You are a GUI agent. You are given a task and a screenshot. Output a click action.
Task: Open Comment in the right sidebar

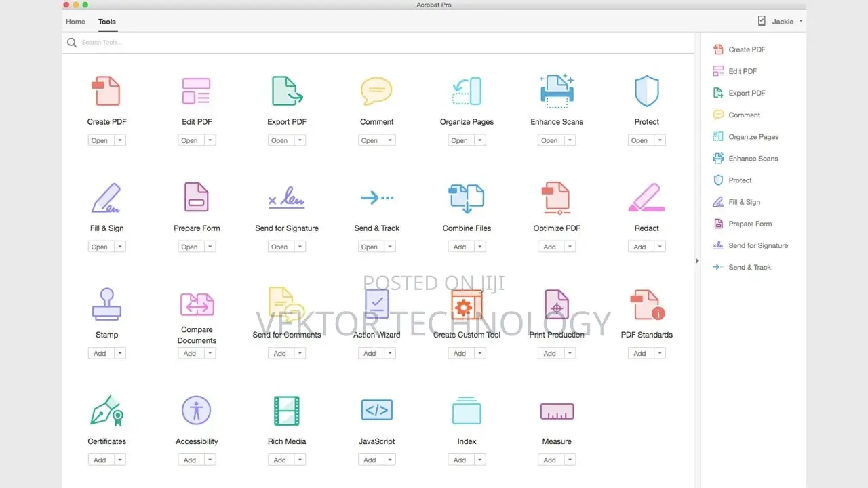tap(736, 115)
